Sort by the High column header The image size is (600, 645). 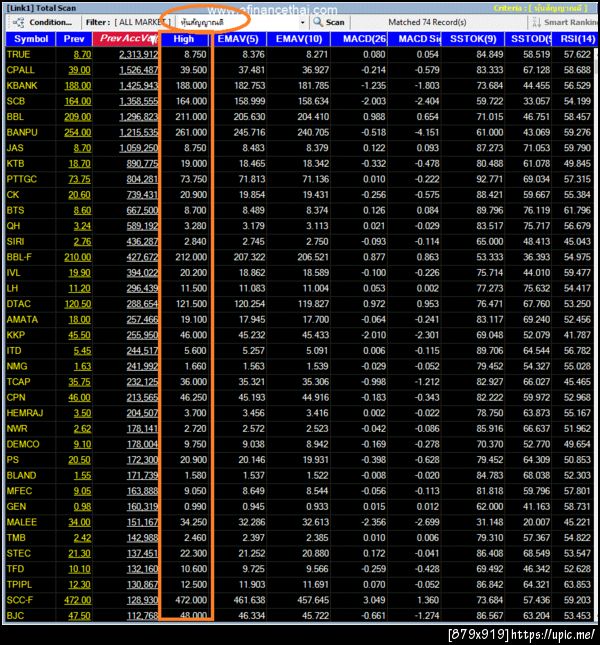pyautogui.click(x=183, y=39)
